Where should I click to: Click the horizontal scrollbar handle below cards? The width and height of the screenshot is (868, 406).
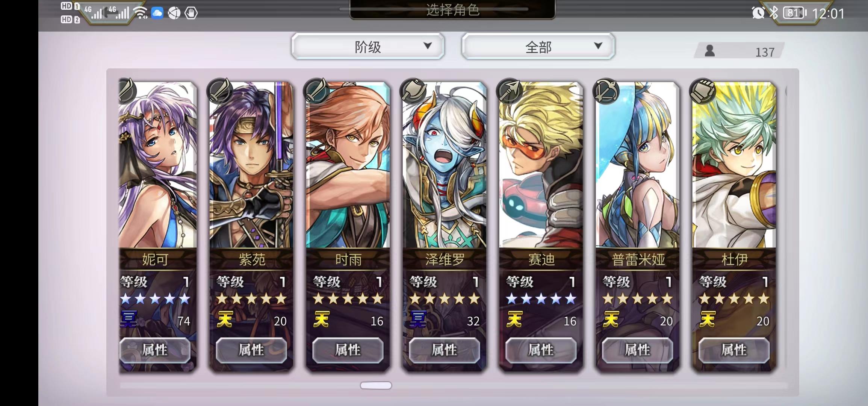[376, 385]
